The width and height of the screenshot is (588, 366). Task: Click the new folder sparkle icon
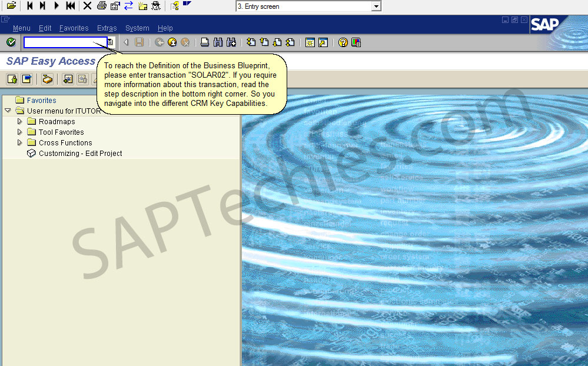[x=142, y=6]
